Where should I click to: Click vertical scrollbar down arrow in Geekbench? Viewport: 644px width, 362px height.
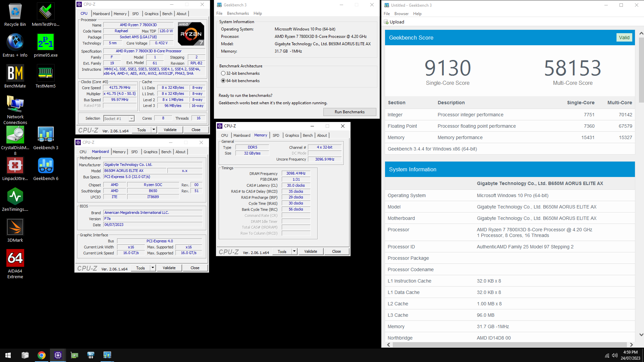[641, 335]
